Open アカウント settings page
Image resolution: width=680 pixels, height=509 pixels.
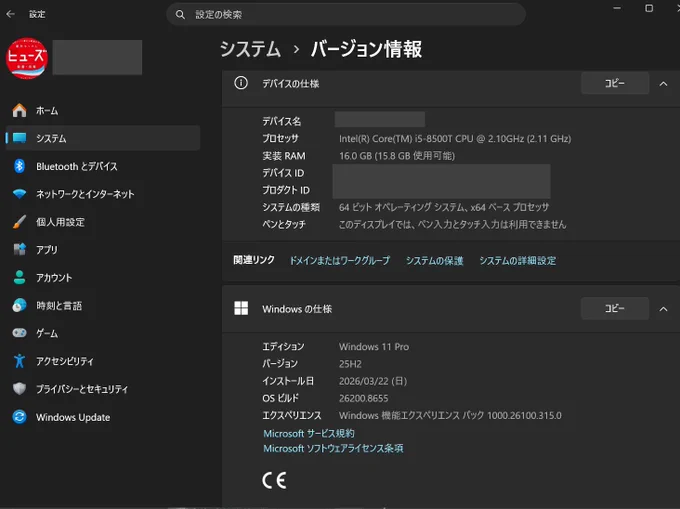point(102,277)
